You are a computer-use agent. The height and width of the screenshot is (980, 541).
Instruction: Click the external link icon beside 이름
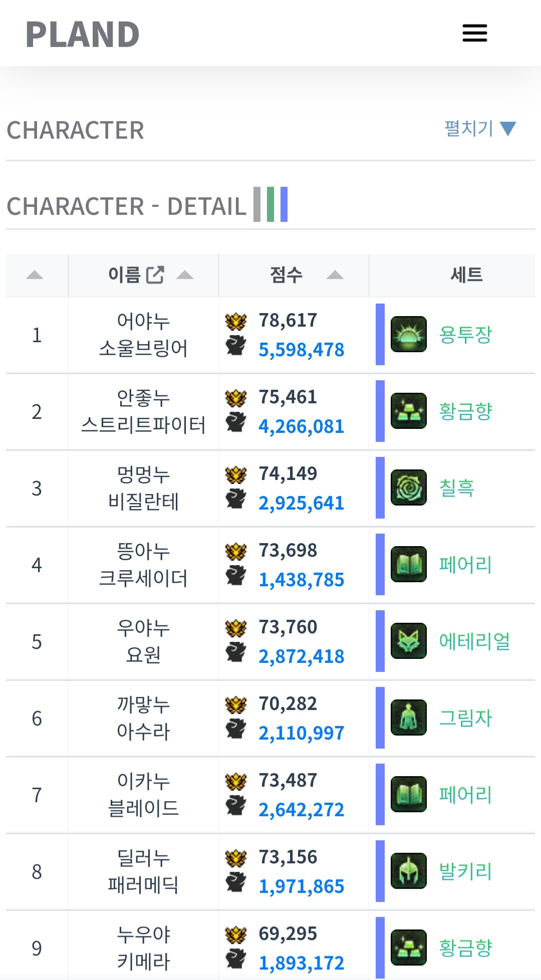pyautogui.click(x=155, y=275)
